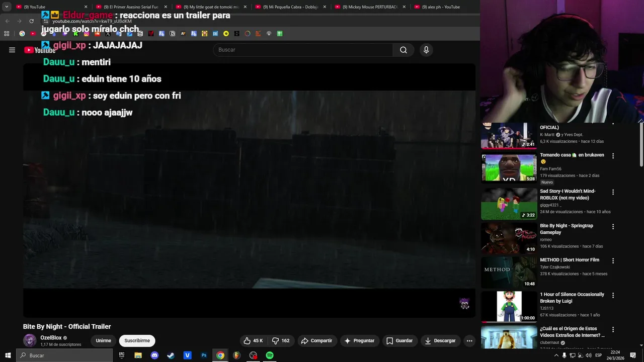Subscribe to OzelBlox with Suscribirme
Viewport: 644px width, 362px height.
pyautogui.click(x=137, y=340)
